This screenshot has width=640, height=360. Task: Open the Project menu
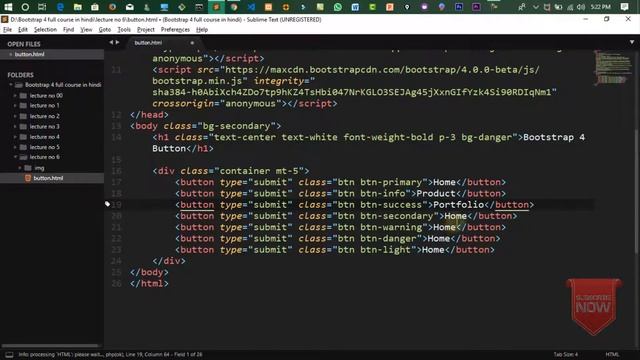point(146,29)
